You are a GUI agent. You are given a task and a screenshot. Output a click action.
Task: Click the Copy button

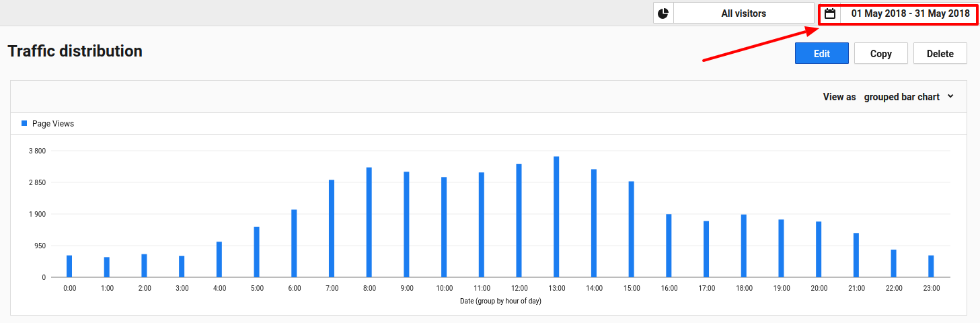[x=881, y=54]
